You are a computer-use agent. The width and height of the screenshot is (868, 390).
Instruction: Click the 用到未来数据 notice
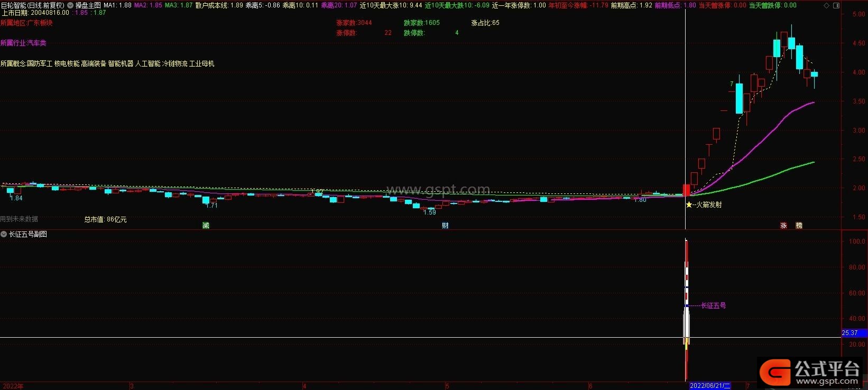[19, 219]
